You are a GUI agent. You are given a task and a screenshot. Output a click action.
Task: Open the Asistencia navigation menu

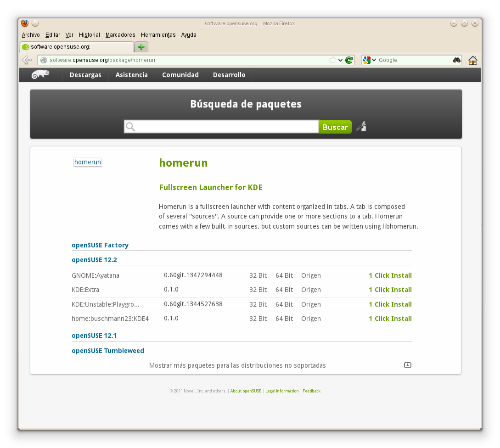(131, 75)
